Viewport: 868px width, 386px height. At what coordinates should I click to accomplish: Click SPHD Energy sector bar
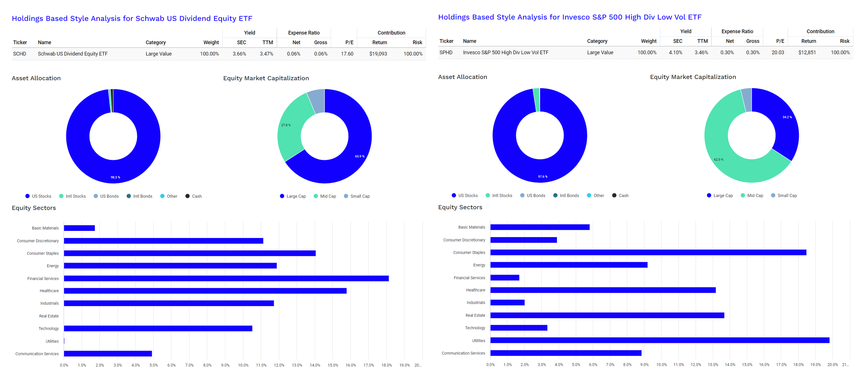569,265
